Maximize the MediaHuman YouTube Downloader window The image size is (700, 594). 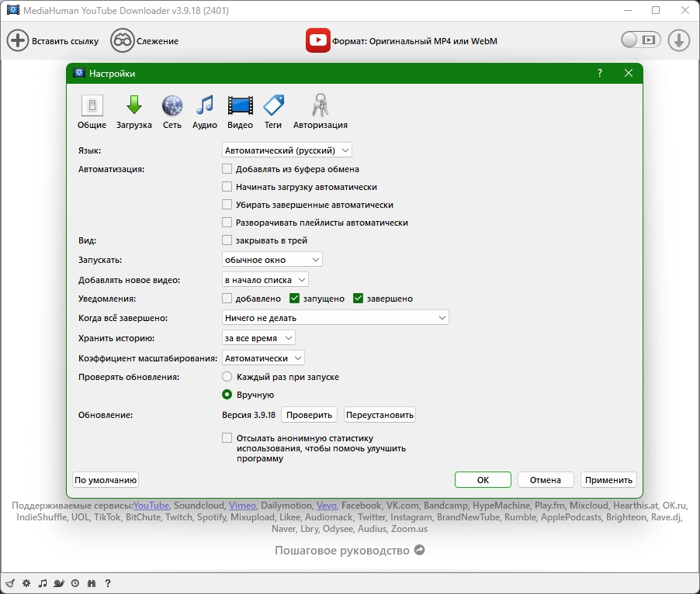(x=656, y=10)
